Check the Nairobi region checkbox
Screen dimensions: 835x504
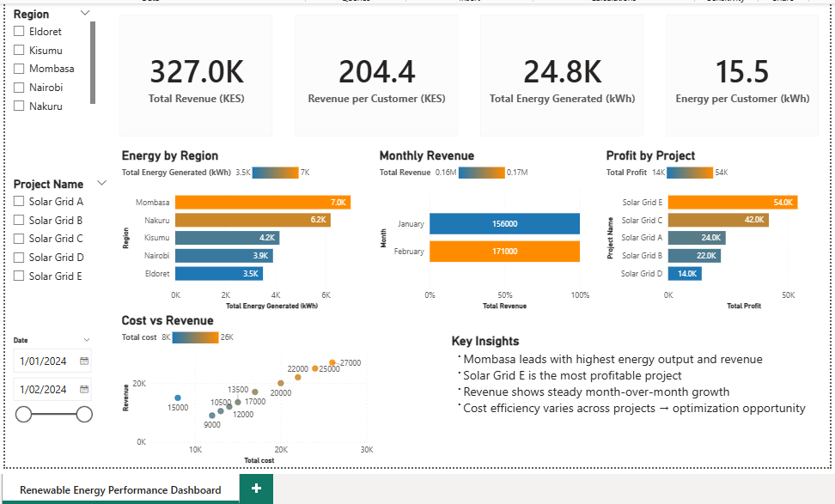[x=19, y=88]
